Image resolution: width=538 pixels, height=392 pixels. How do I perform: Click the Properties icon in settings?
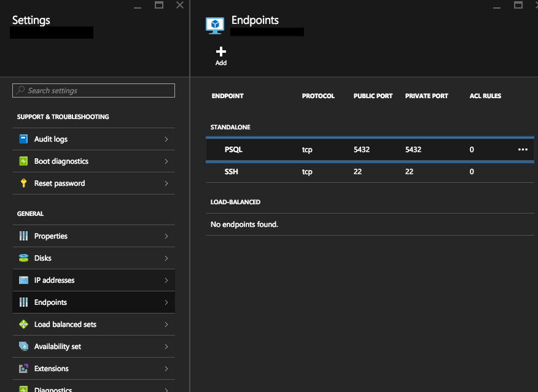(x=23, y=236)
